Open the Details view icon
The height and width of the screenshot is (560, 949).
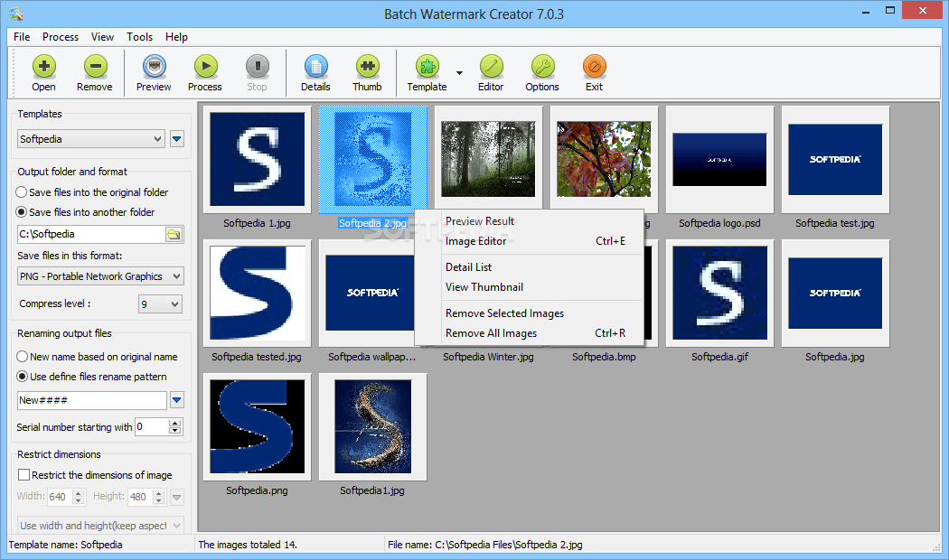(x=315, y=72)
